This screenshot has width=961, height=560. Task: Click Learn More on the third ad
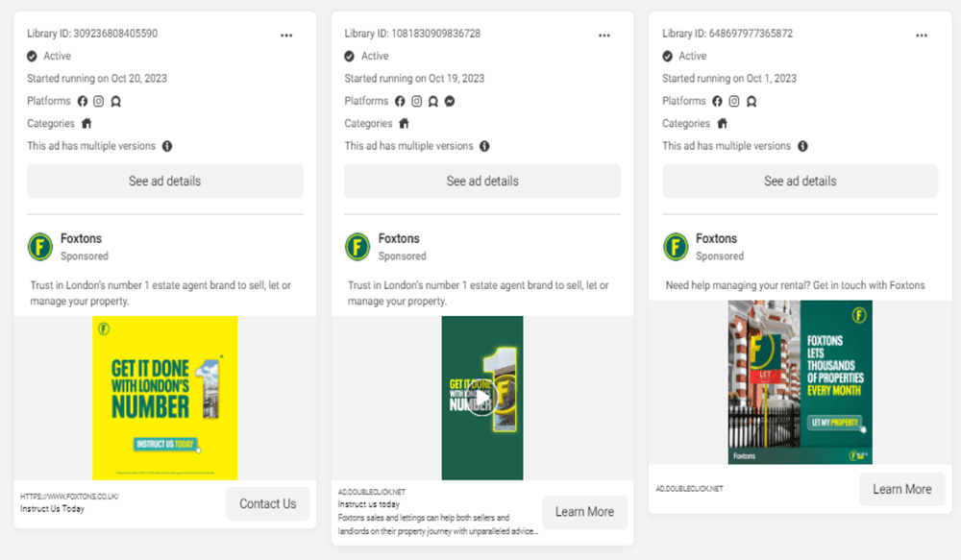[901, 489]
